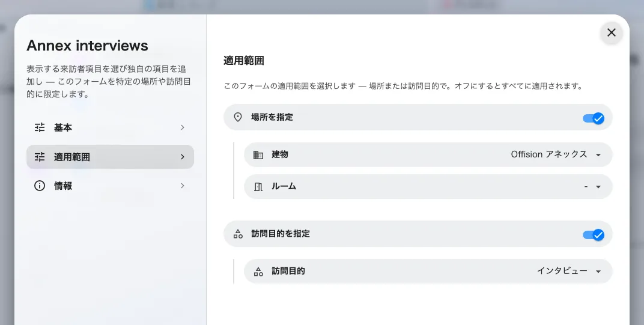Image resolution: width=644 pixels, height=325 pixels.
Task: Open the 情報 section
Action: tap(110, 186)
